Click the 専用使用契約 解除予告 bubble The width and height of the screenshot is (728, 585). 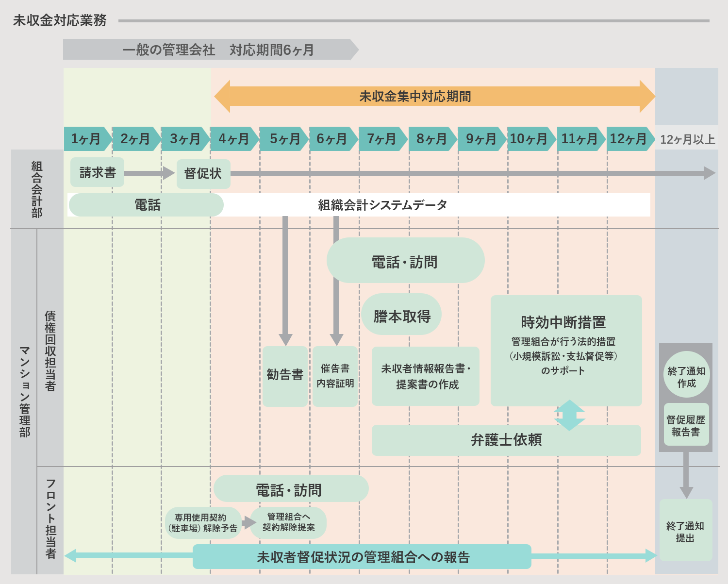coord(202,523)
